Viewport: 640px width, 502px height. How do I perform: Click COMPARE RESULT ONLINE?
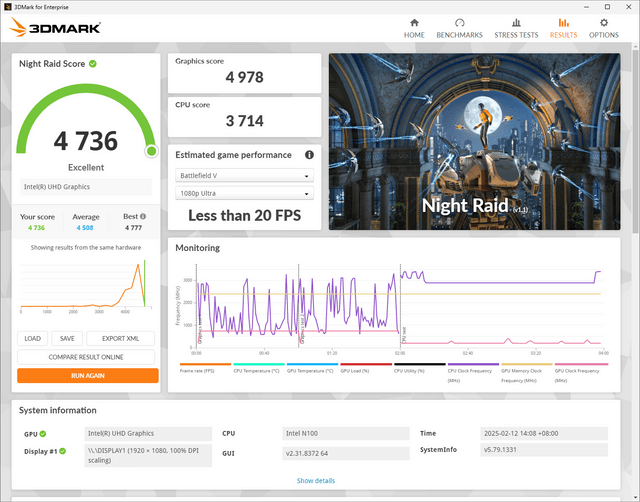coord(86,357)
